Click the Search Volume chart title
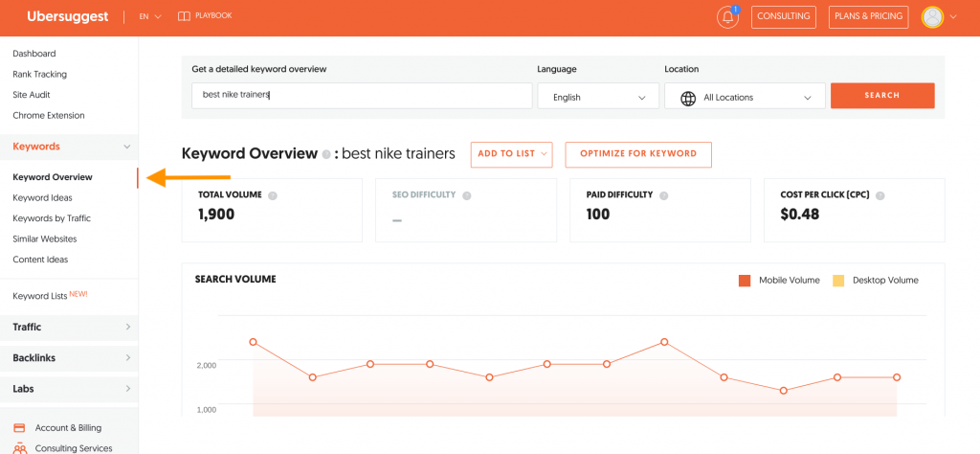The image size is (980, 454). (235, 280)
